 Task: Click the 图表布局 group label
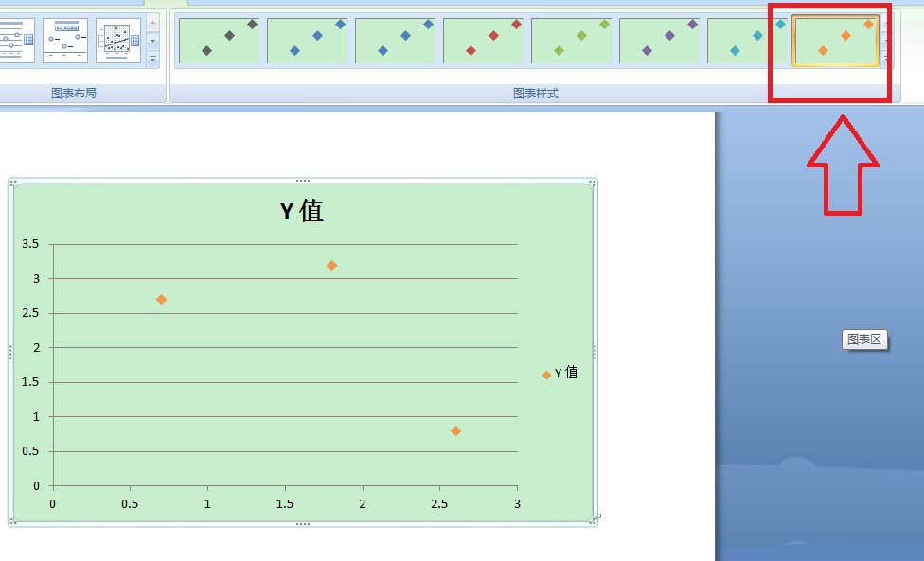[x=73, y=93]
